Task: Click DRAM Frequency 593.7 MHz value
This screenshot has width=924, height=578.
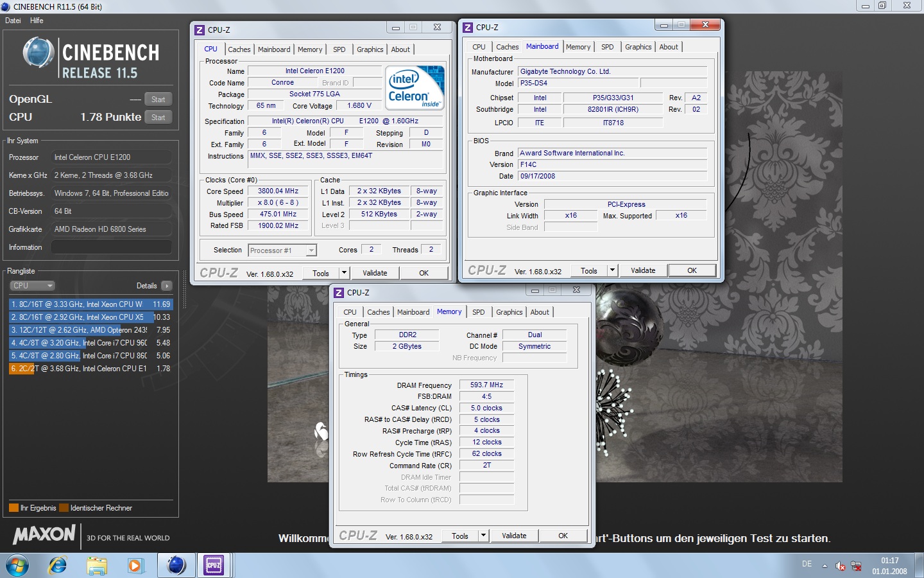Action: (486, 385)
